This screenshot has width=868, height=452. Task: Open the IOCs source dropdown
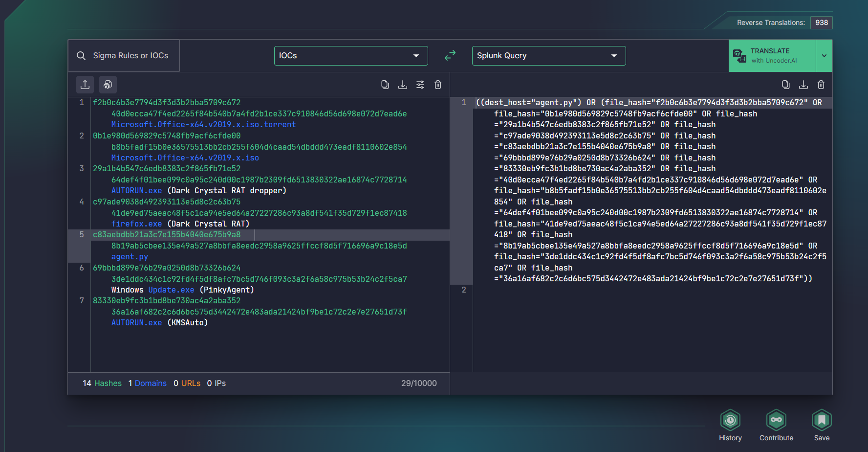click(351, 56)
